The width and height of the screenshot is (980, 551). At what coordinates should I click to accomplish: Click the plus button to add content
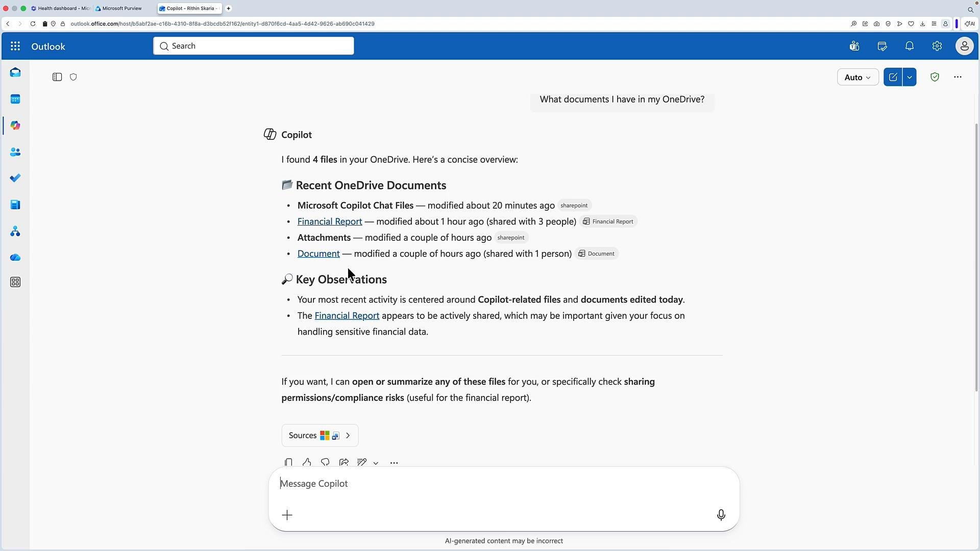(287, 515)
